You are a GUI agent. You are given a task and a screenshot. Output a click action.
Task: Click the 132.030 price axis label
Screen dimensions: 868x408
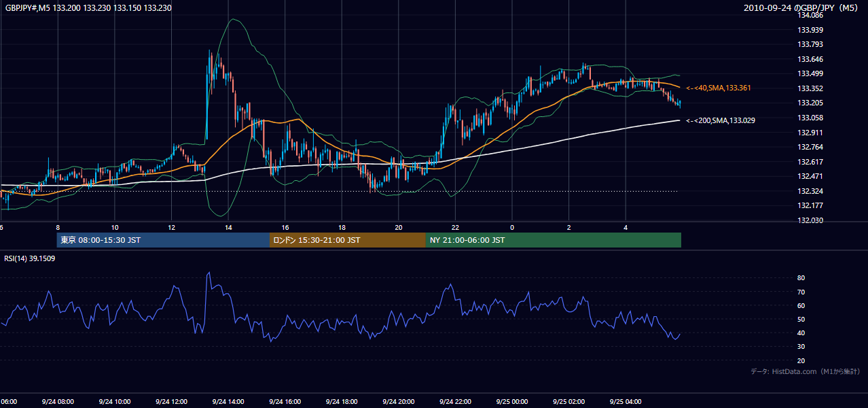pyautogui.click(x=810, y=220)
